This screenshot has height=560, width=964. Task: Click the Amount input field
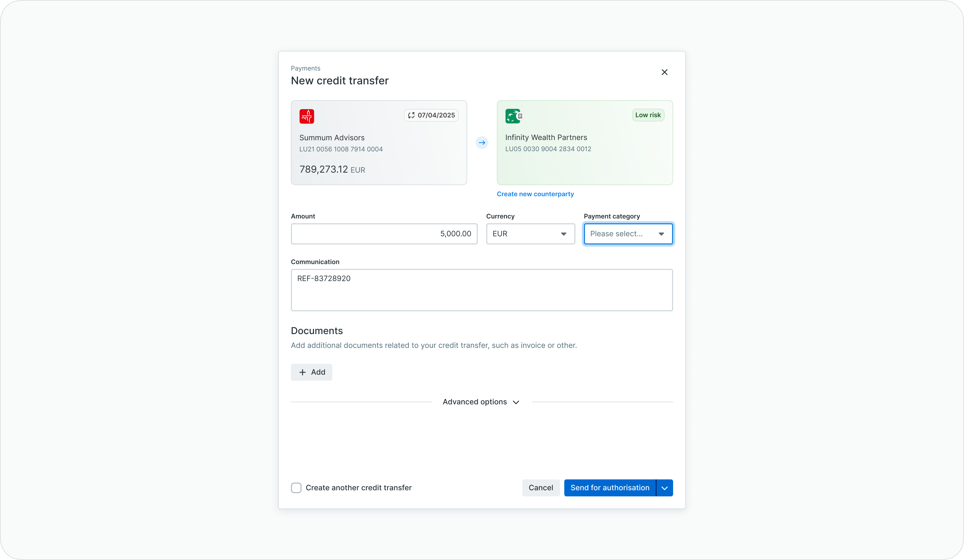point(384,234)
